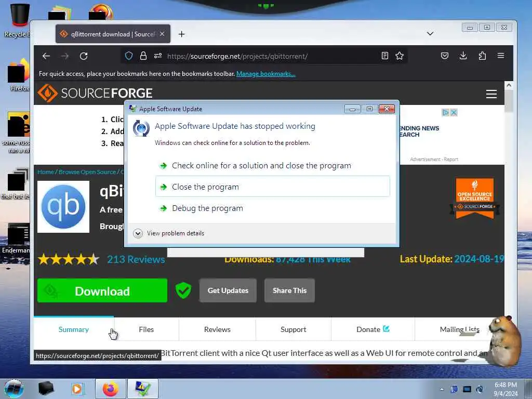532x399 pixels.
Task: Click the AdChoices triangle icon
Action: pyautogui.click(x=445, y=112)
